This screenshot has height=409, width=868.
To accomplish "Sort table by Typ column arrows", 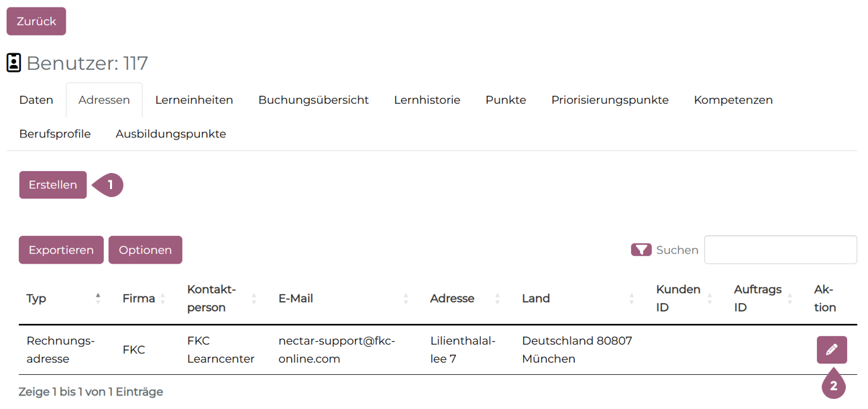I will [98, 298].
